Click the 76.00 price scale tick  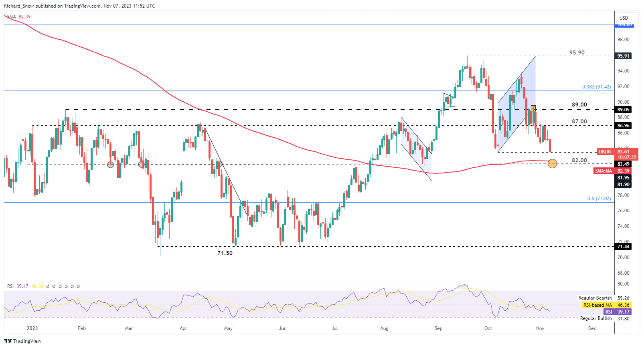coord(624,211)
